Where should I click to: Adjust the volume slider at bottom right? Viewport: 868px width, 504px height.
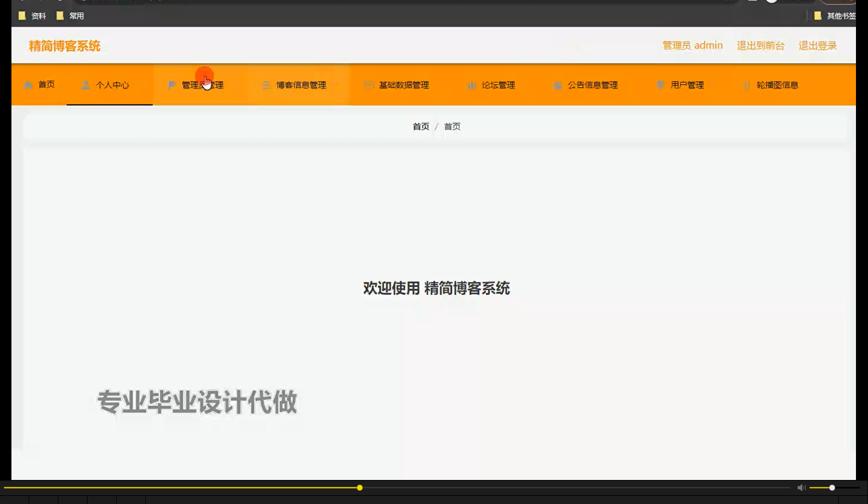tap(831, 487)
